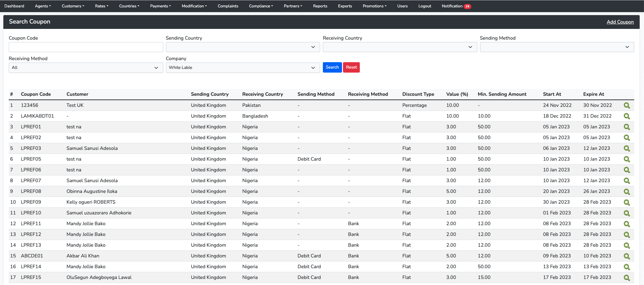Open the Promotions menu
644x285 pixels.
click(374, 6)
